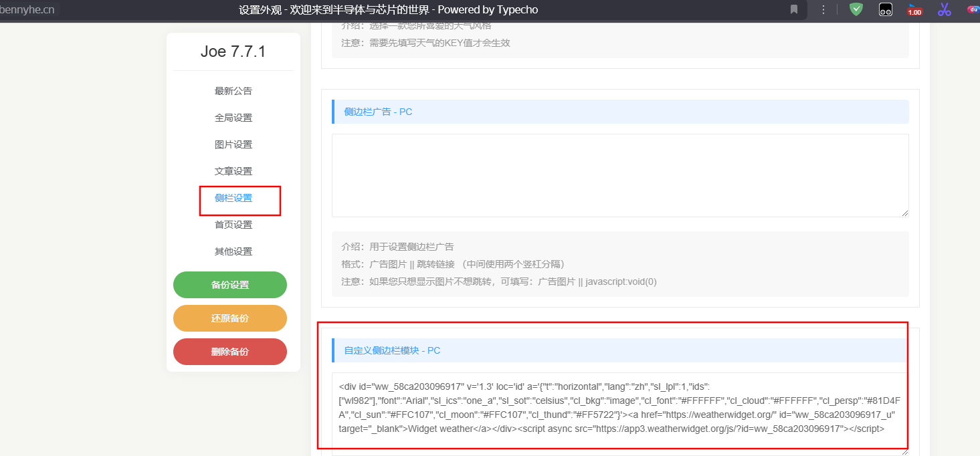This screenshot has width=980, height=456.
Task: Click the page title in the address bar
Action: pyautogui.click(x=388, y=9)
